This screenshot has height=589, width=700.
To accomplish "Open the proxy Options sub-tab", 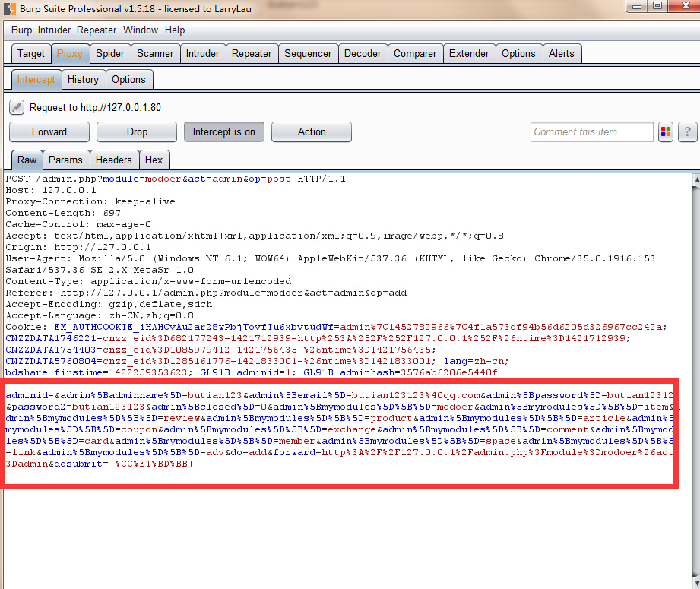I will tap(128, 80).
